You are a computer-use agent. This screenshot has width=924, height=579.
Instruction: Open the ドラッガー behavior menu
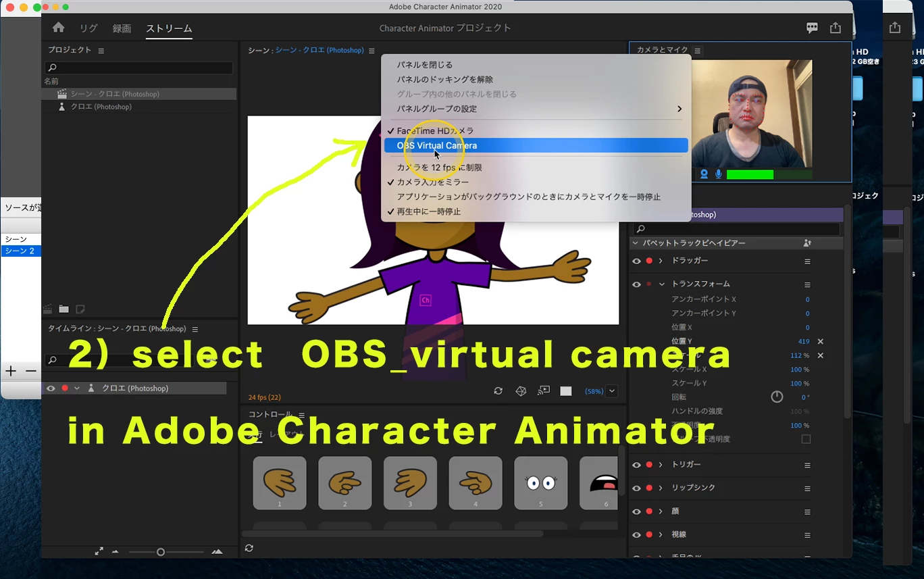pyautogui.click(x=807, y=261)
